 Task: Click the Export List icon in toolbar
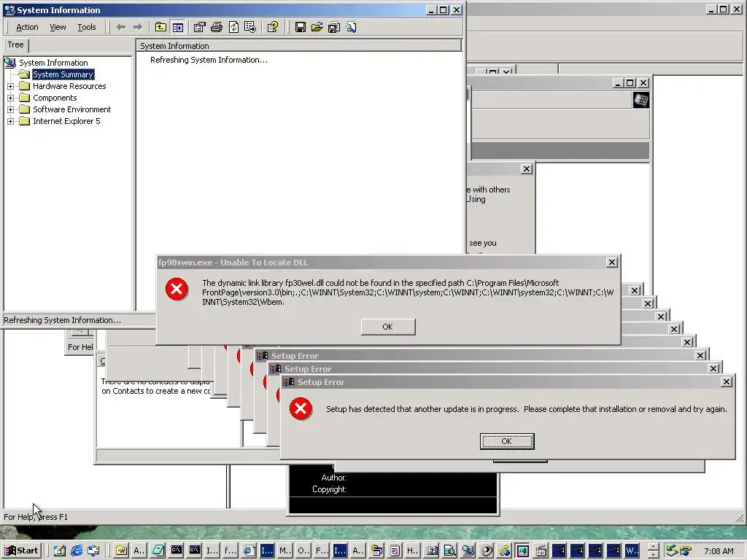click(x=250, y=27)
